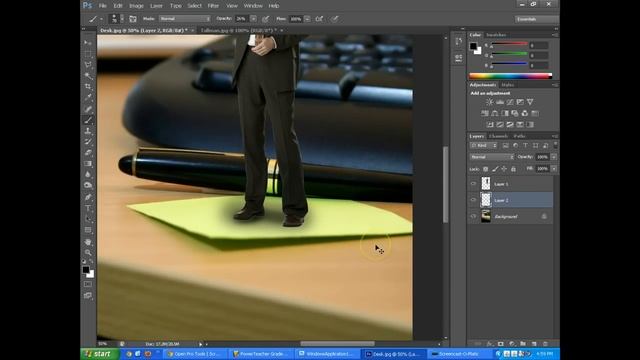Viewport: 640px width, 360px height.
Task: Open the Kind filter dropdown in Layers
Action: pyautogui.click(x=484, y=146)
